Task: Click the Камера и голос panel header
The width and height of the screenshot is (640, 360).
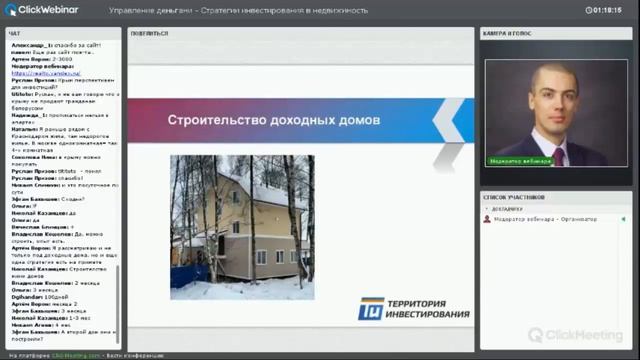Action: point(556,33)
